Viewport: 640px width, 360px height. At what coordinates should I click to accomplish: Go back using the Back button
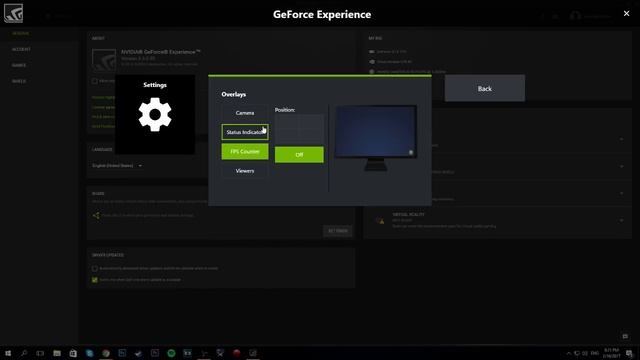click(484, 88)
